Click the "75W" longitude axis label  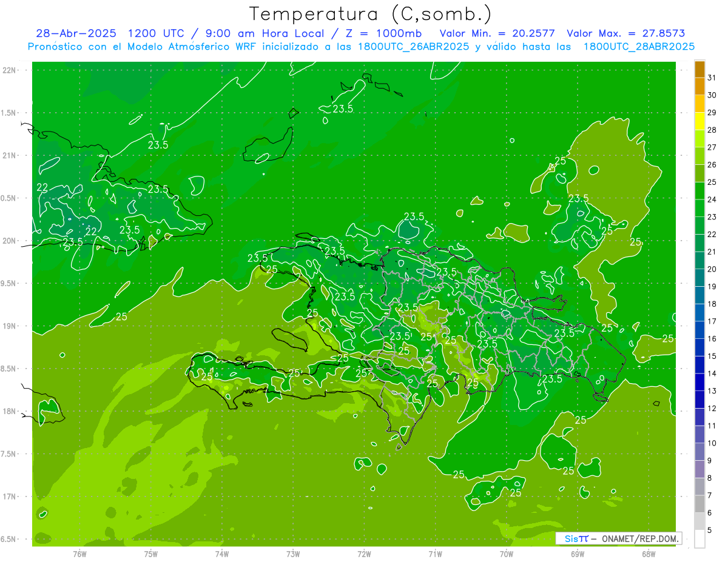(151, 554)
